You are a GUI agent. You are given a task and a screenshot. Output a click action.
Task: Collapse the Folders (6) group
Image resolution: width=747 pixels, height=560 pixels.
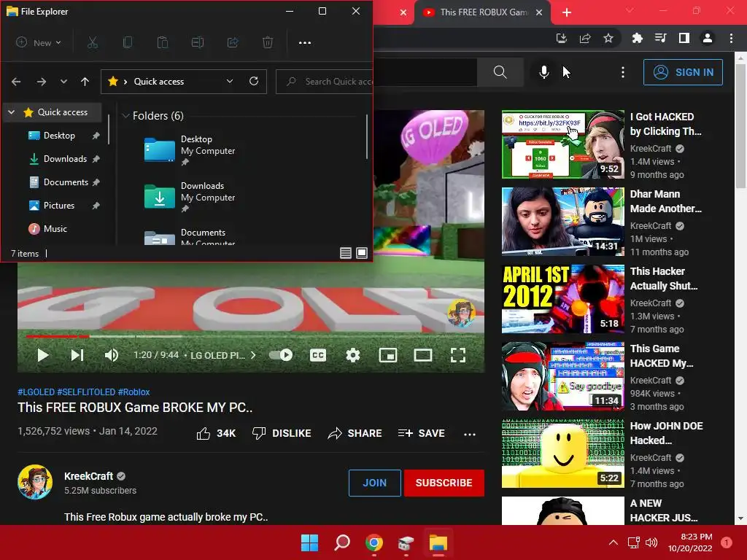point(125,116)
